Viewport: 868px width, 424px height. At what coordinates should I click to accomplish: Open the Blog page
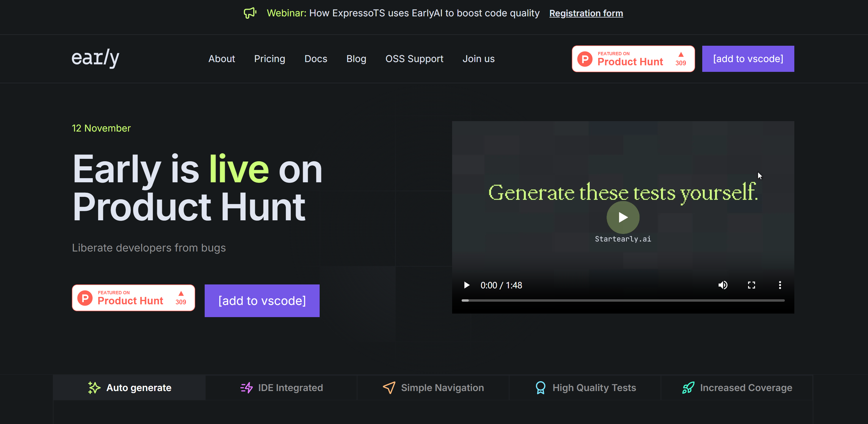tap(356, 58)
